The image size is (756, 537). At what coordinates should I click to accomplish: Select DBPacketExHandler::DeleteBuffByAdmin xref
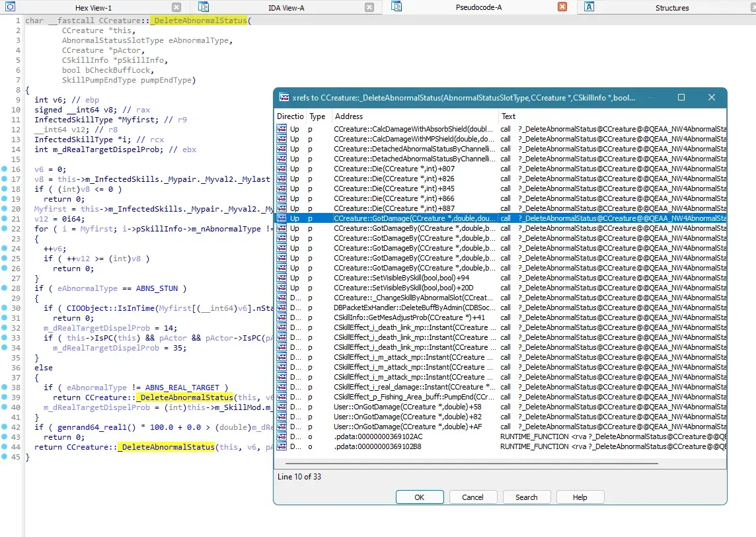(x=500, y=308)
